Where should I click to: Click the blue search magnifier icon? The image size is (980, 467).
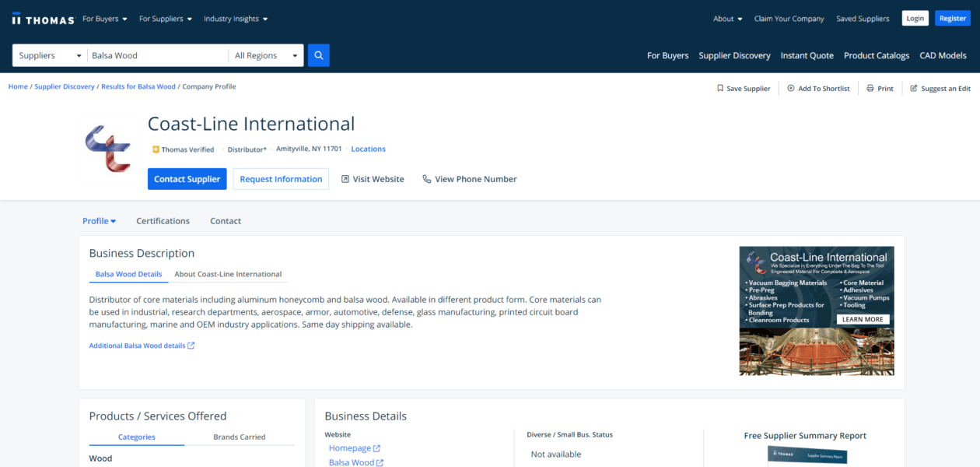pos(318,55)
